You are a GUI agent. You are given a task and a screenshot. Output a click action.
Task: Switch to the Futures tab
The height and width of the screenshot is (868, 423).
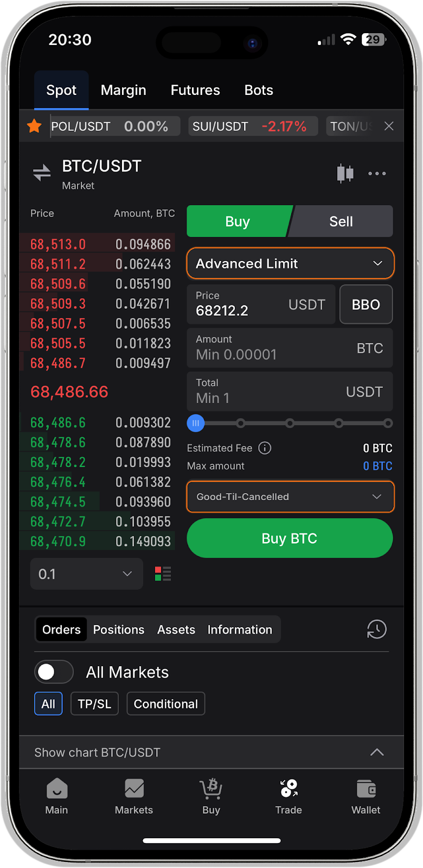click(x=195, y=90)
